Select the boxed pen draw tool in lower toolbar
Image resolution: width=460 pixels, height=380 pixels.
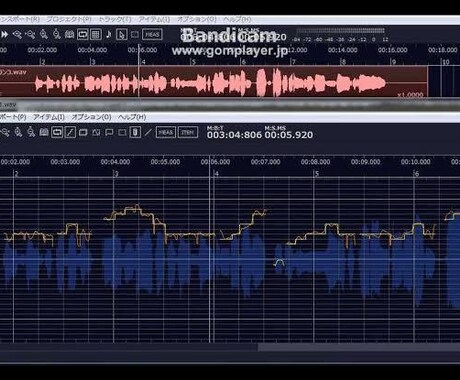tap(70, 133)
